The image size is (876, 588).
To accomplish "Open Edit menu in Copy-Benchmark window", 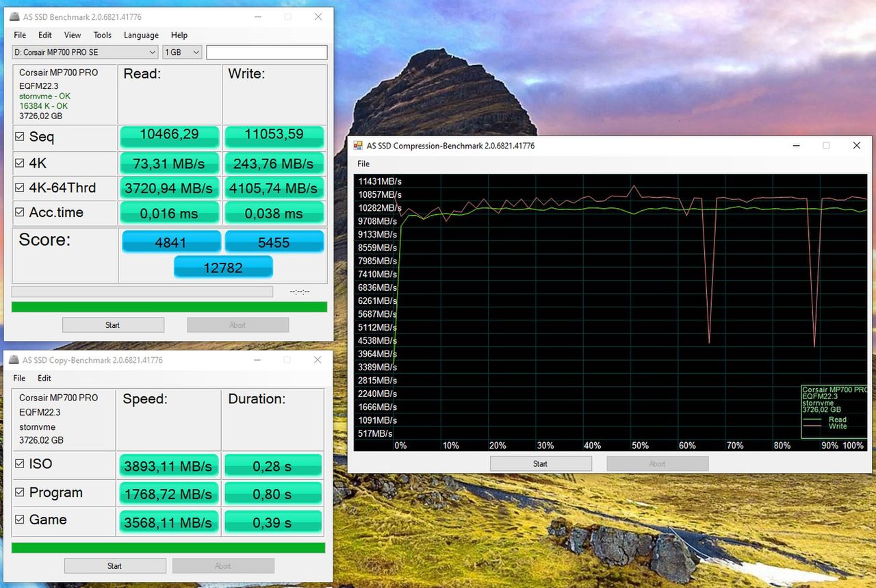I will (x=44, y=378).
